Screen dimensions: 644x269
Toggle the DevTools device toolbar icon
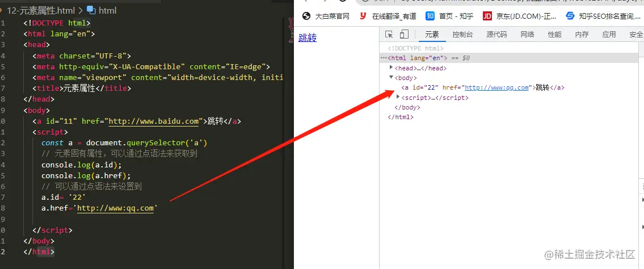point(404,35)
